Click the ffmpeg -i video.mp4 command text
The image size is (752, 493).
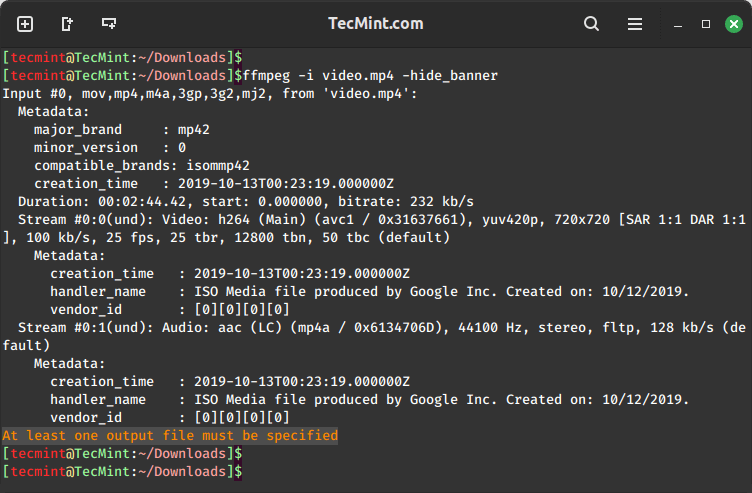[x=370, y=76]
